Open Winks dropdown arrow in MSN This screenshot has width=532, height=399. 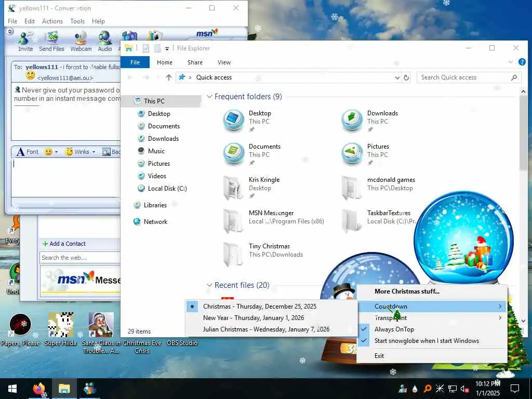click(x=94, y=152)
